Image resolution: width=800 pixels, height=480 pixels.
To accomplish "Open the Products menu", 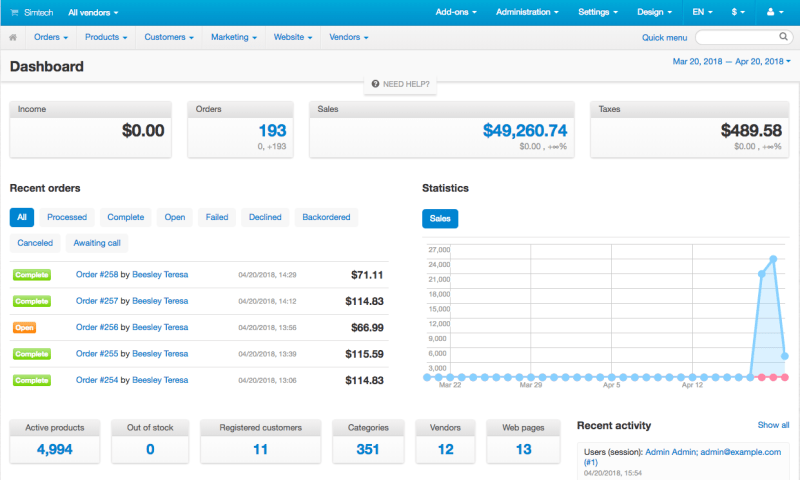I will 108,37.
